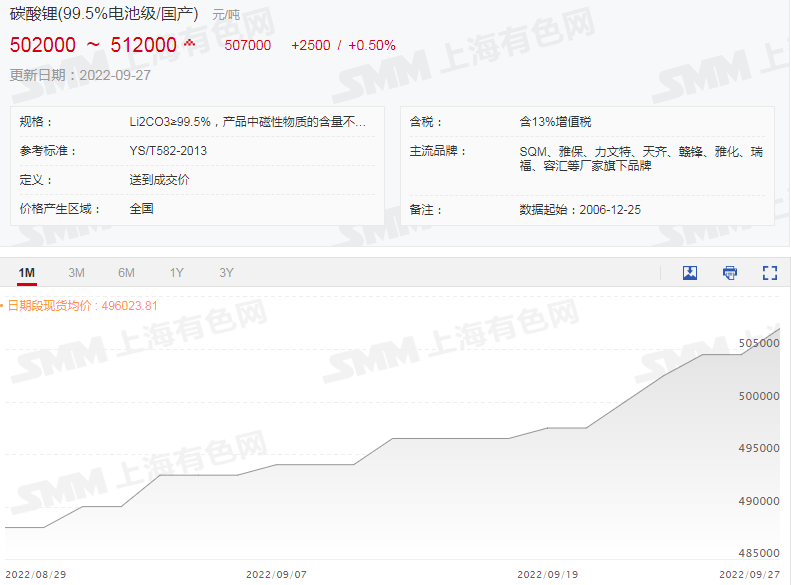791x585 pixels.
Task: Click the orange legend dot for 日期段现货均价
Action: [x=3, y=306]
